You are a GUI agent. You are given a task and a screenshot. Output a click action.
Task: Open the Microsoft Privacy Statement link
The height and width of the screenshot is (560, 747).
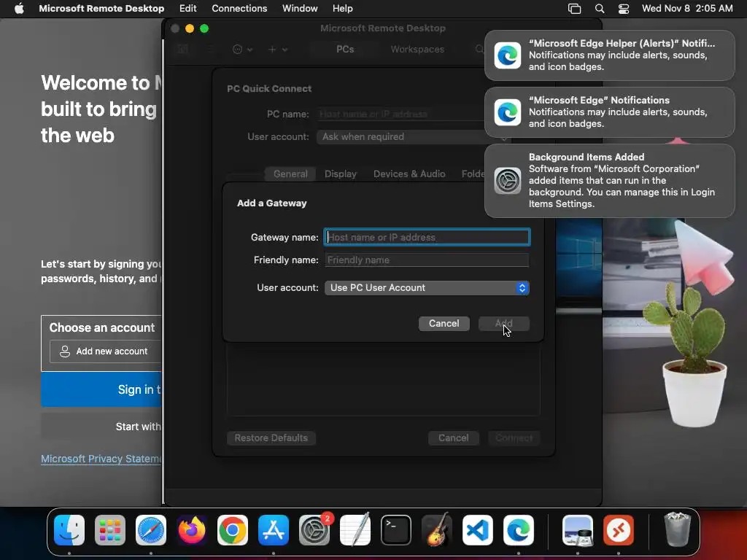pyautogui.click(x=101, y=459)
